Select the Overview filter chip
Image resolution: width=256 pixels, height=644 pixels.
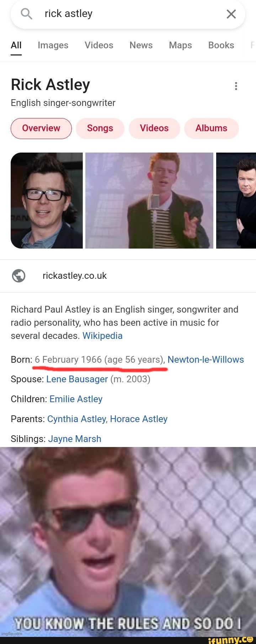click(41, 128)
